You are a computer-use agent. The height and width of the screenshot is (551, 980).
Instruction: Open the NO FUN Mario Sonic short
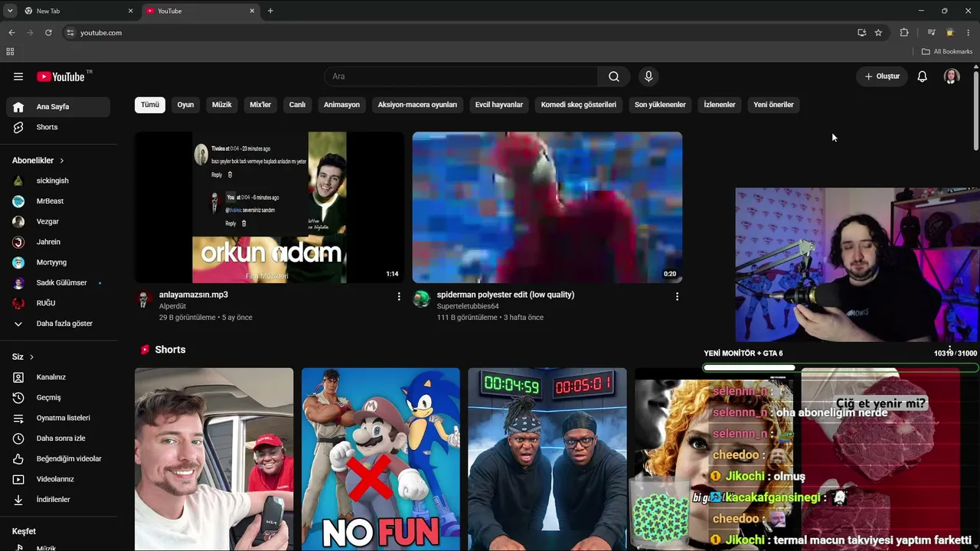coord(381,459)
